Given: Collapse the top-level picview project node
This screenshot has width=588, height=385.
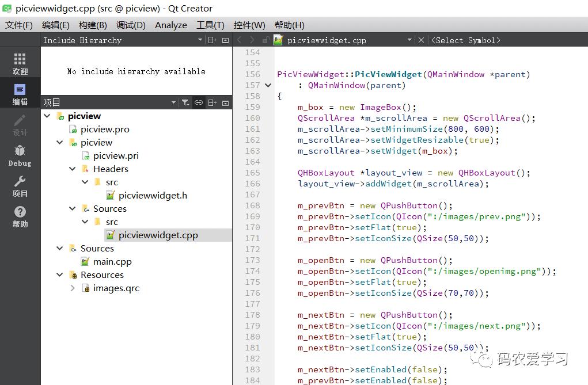Looking at the screenshot, I should click(x=47, y=116).
